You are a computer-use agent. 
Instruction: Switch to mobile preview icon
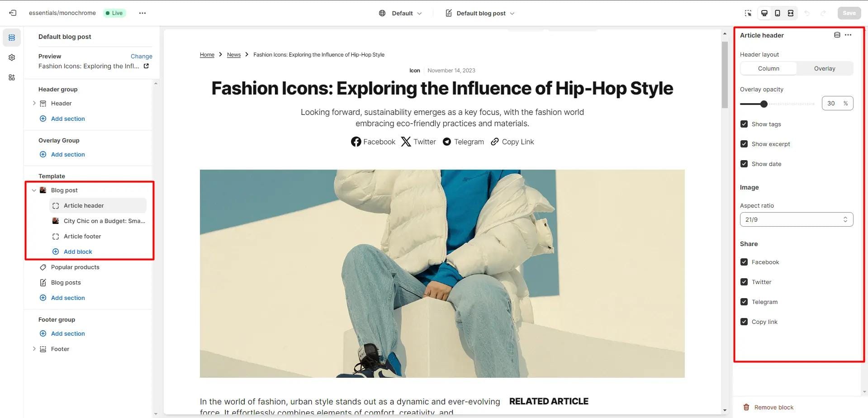click(x=778, y=13)
